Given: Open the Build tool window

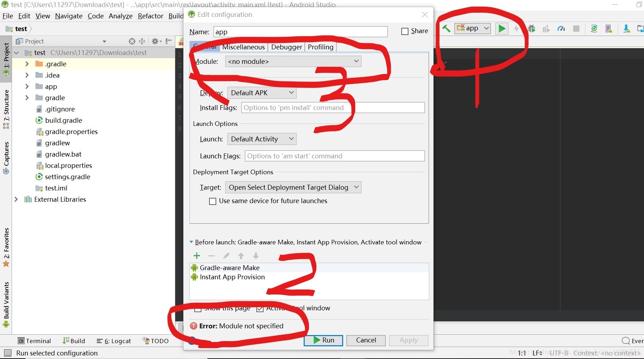Looking at the screenshot, I should pos(74,341).
